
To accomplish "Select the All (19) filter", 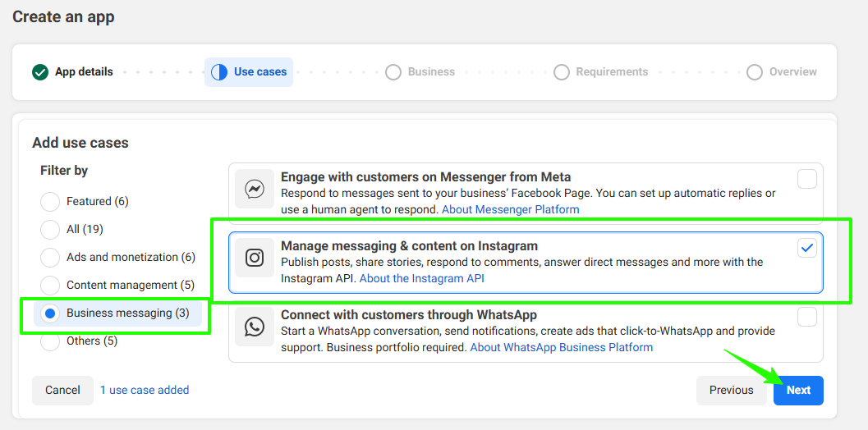I will coord(50,230).
